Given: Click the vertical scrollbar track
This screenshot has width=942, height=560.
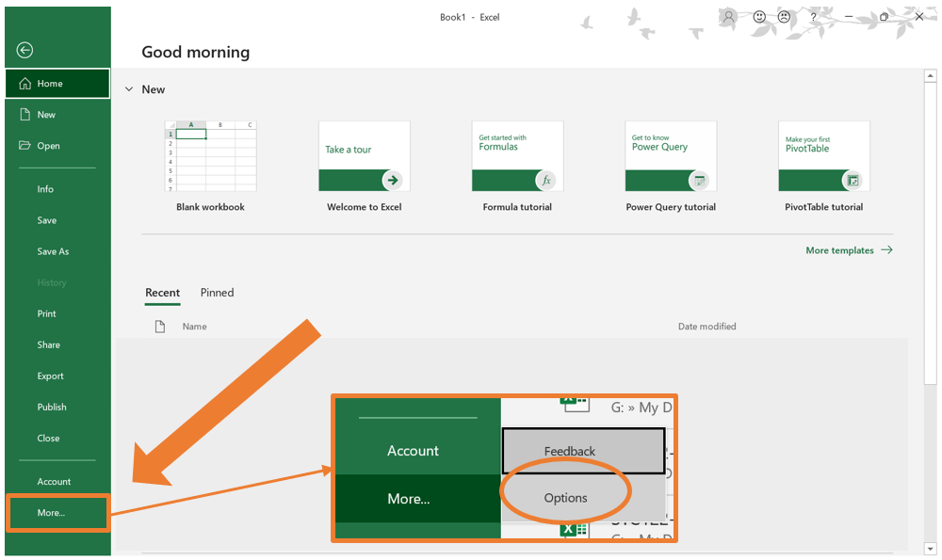Looking at the screenshot, I should (930, 462).
